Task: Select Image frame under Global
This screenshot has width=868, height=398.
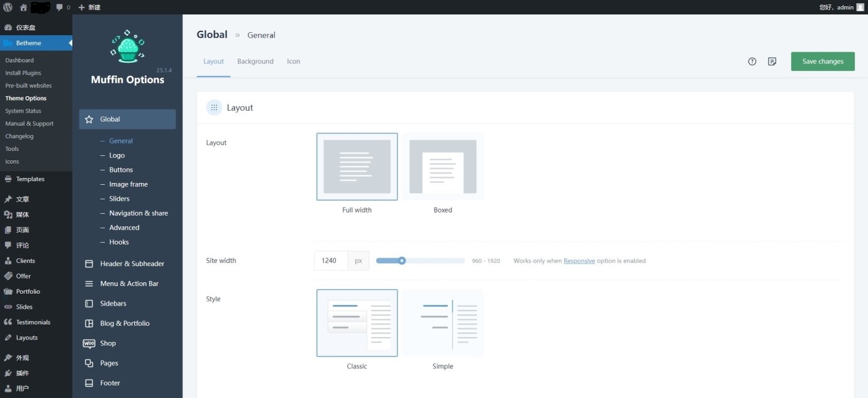Action: tap(128, 184)
